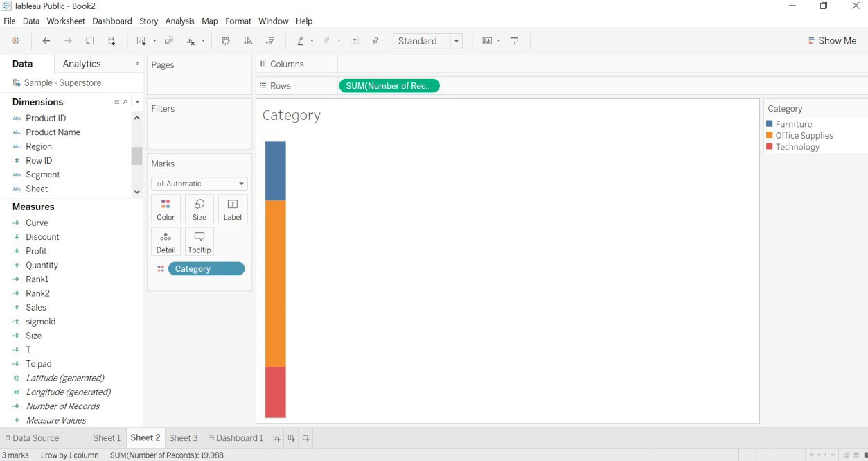
Task: Redo with the forward arrow
Action: point(68,41)
